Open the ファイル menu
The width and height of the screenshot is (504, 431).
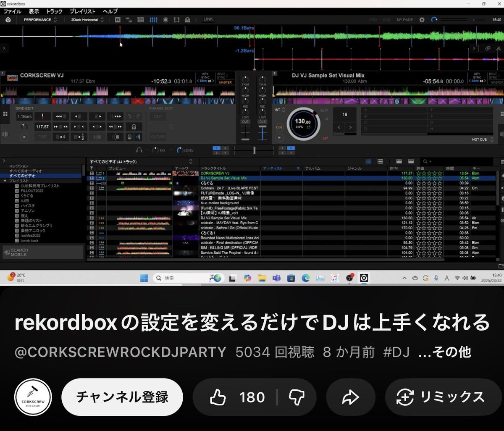click(12, 12)
